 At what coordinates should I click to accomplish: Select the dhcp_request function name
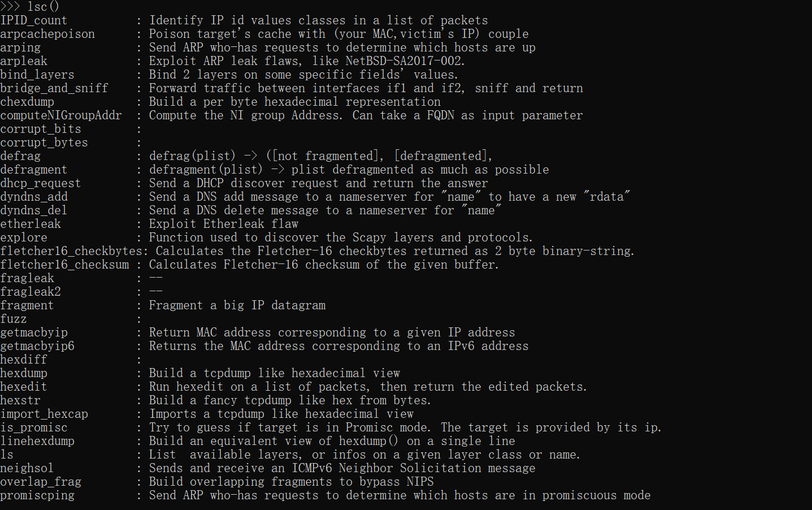tap(41, 183)
